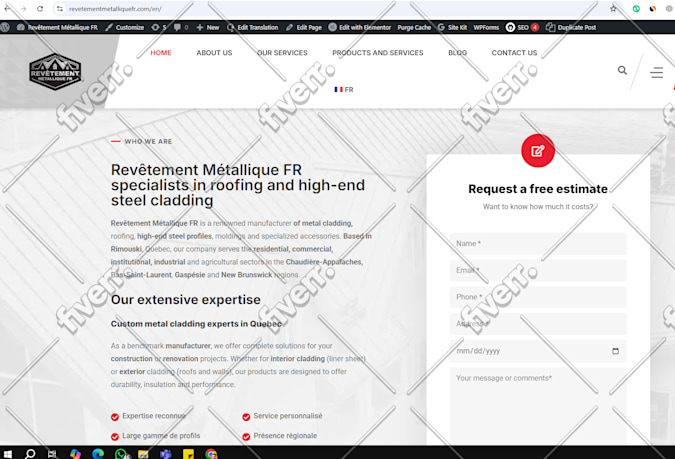Image resolution: width=675 pixels, height=459 pixels.
Task: Open the WPForms admin bar menu
Action: point(486,27)
